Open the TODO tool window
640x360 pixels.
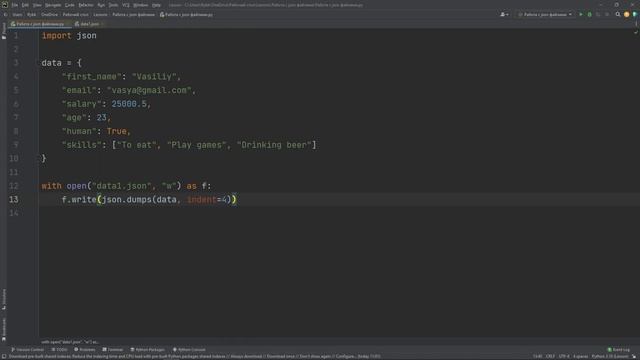(60, 350)
